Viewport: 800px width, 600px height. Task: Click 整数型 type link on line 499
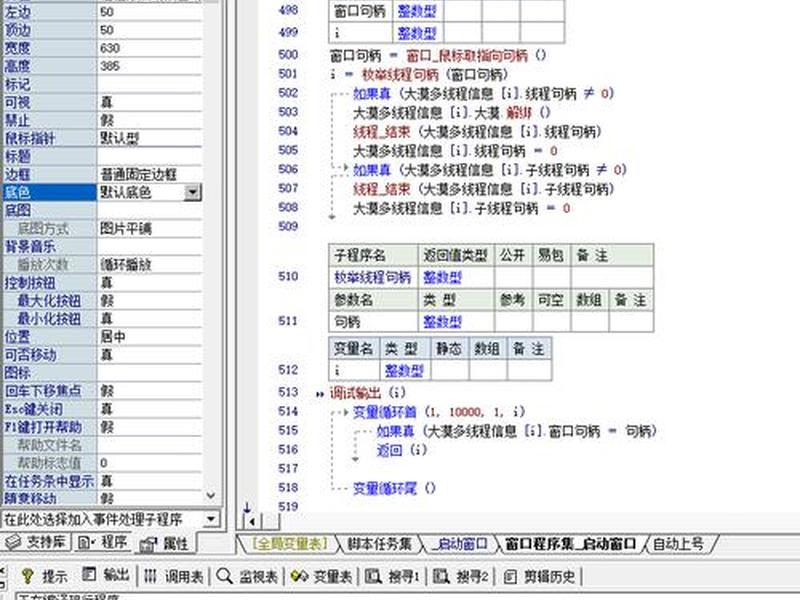coord(417,33)
